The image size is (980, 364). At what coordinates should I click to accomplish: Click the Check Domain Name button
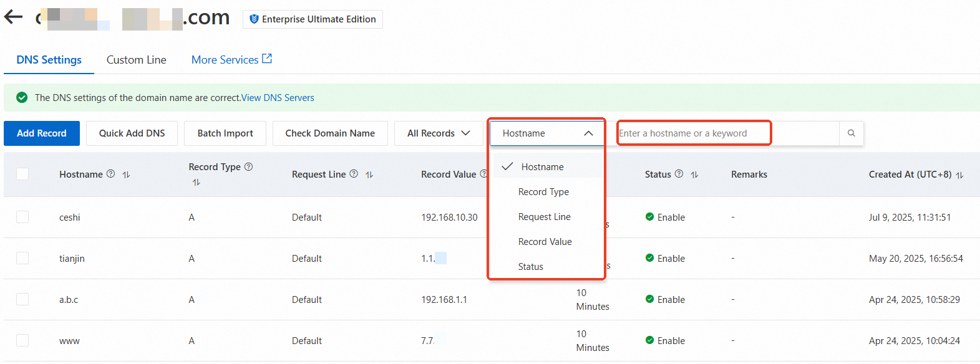pyautogui.click(x=330, y=133)
